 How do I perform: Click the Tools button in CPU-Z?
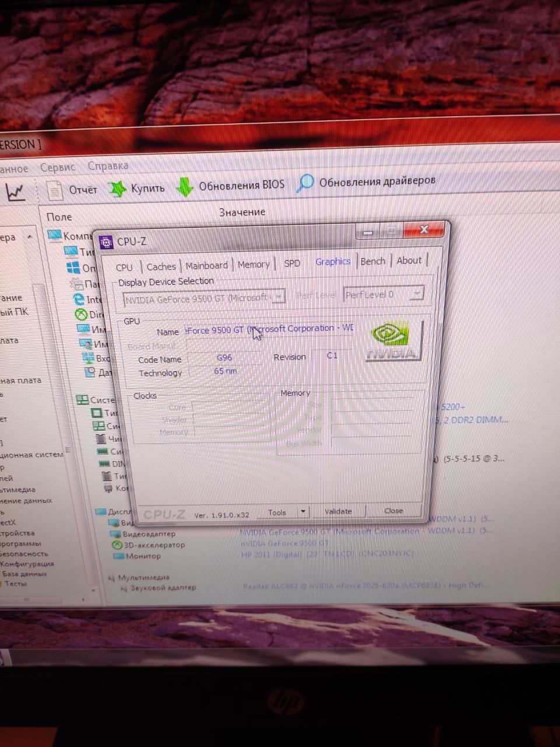point(277,512)
